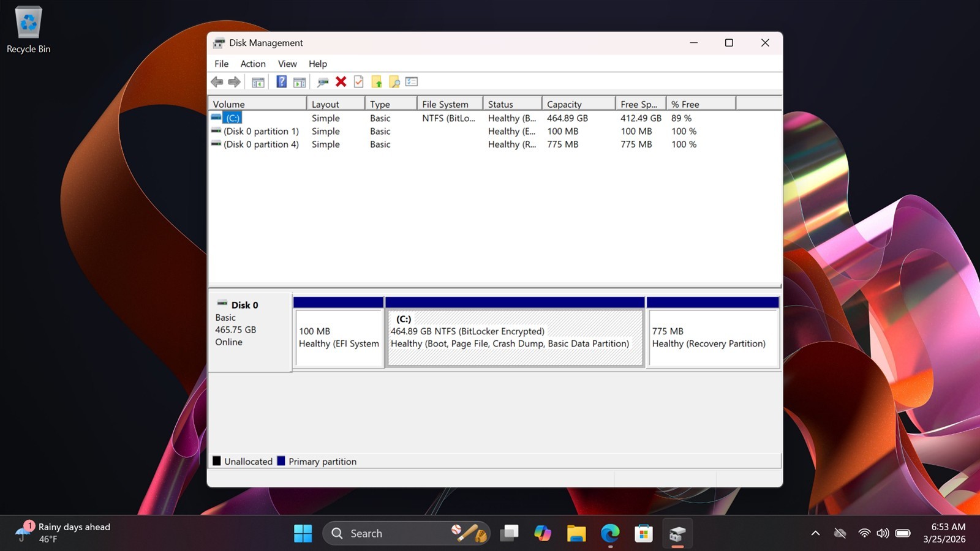This screenshot has width=980, height=551.
Task: Open the Windows Start menu
Action: [x=303, y=533]
